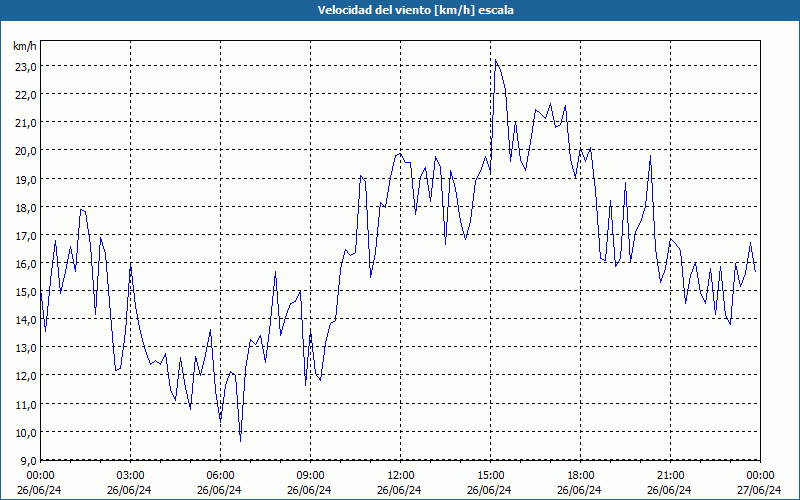This screenshot has height=500, width=800.
Task: Pick the '18:00' time axis label
Action: [580, 476]
